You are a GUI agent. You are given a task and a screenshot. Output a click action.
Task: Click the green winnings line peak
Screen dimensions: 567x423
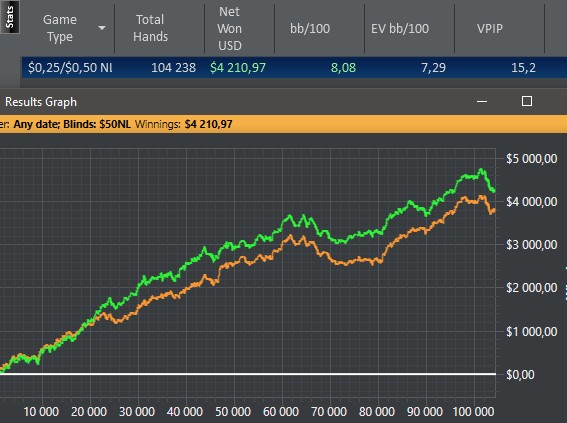(x=481, y=169)
